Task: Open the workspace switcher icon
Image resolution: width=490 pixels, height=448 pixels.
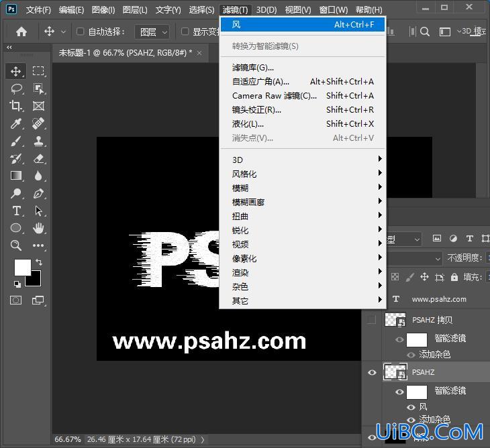Action: 445,32
